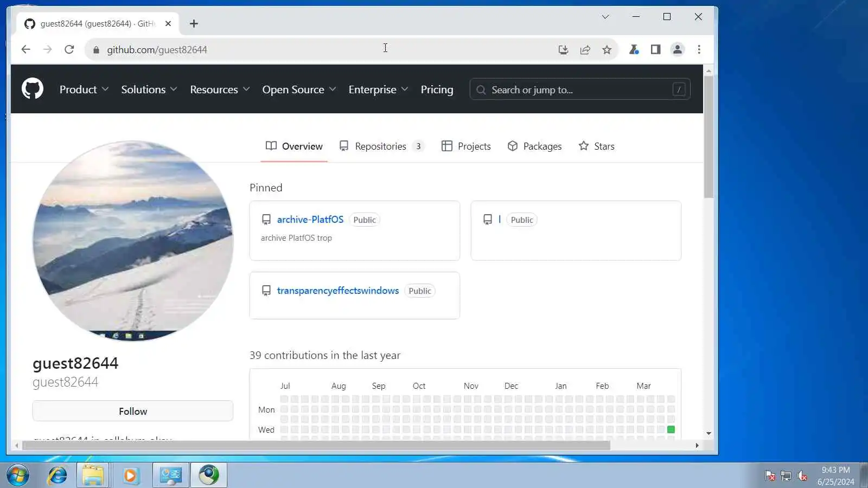Viewport: 868px width, 488px height.
Task: Click the Public badge next to transparencyeffectswindows
Action: pyautogui.click(x=420, y=291)
